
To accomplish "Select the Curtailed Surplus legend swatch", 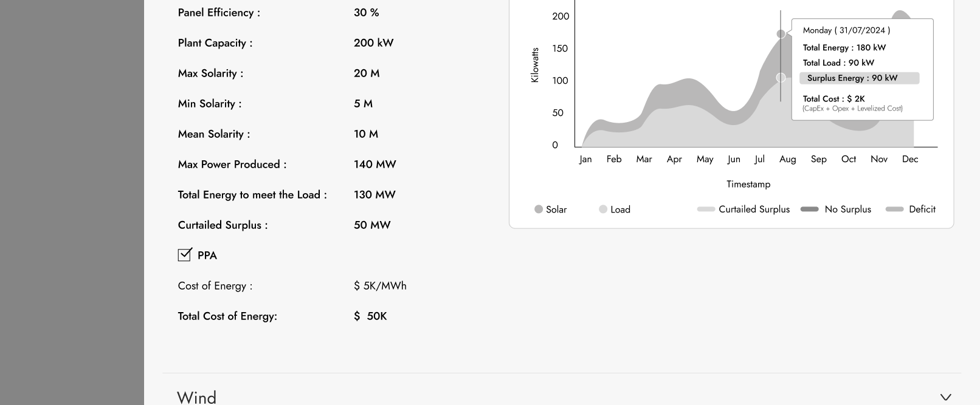I will [x=706, y=209].
